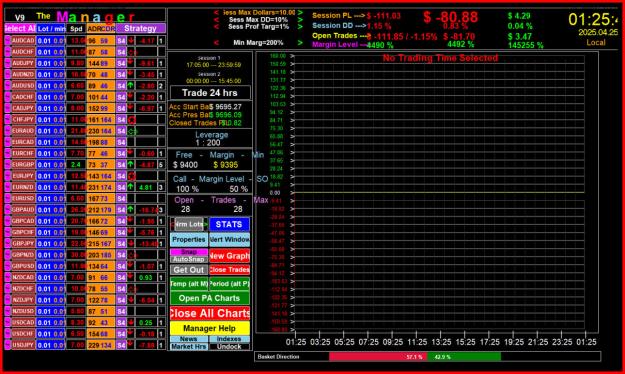Click the ADR CDR column header
Viewport: 625px width, 374px height.
click(101, 28)
